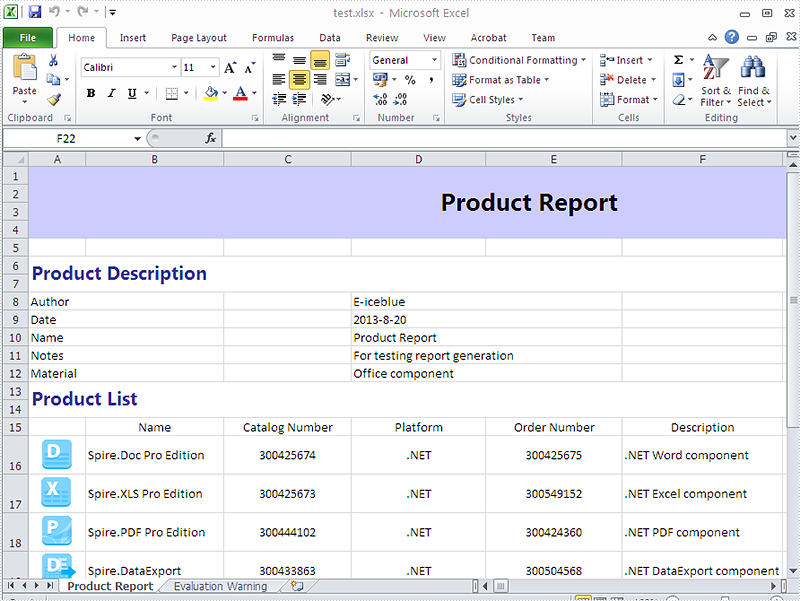Increase font size with the Grow Font icon
This screenshot has width=800, height=601.
click(x=230, y=67)
